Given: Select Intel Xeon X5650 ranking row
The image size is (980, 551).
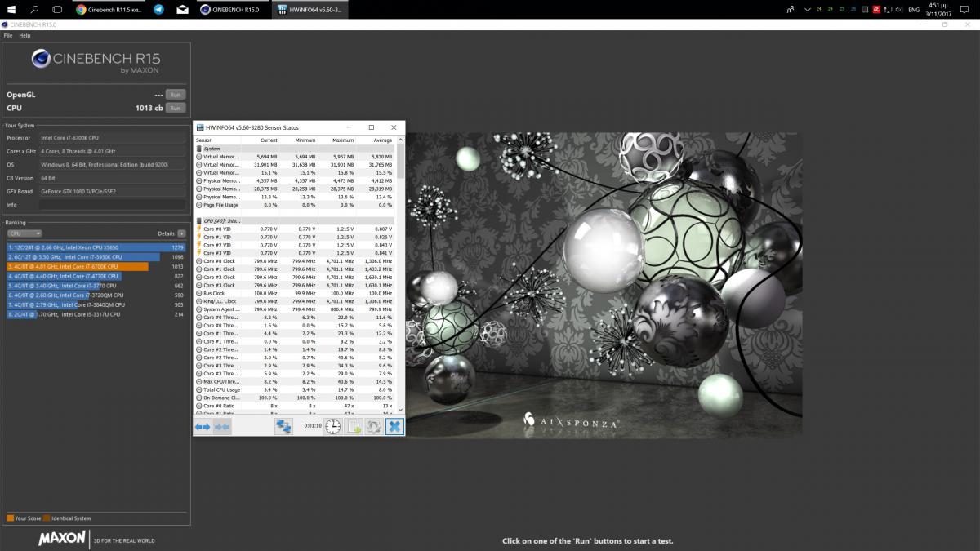Looking at the screenshot, I should [96, 247].
